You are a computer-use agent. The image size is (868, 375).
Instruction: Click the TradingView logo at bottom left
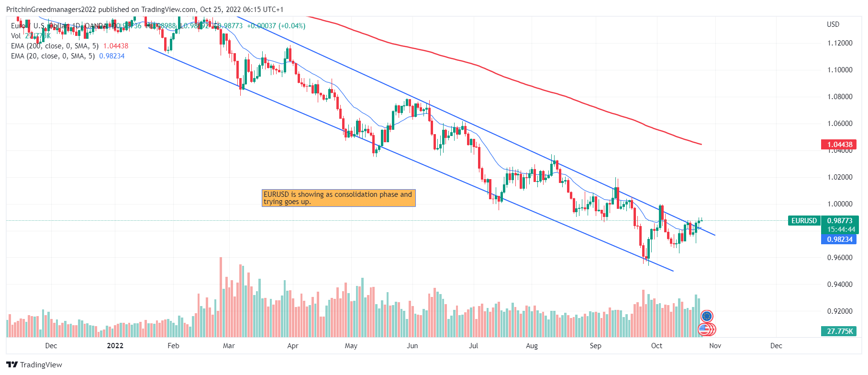(34, 364)
